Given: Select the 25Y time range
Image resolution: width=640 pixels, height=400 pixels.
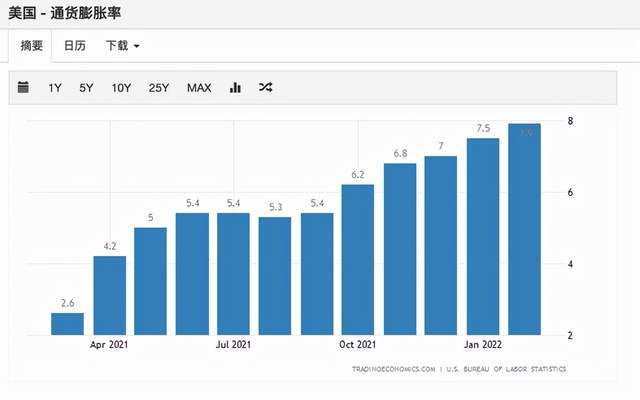Looking at the screenshot, I should point(159,88).
